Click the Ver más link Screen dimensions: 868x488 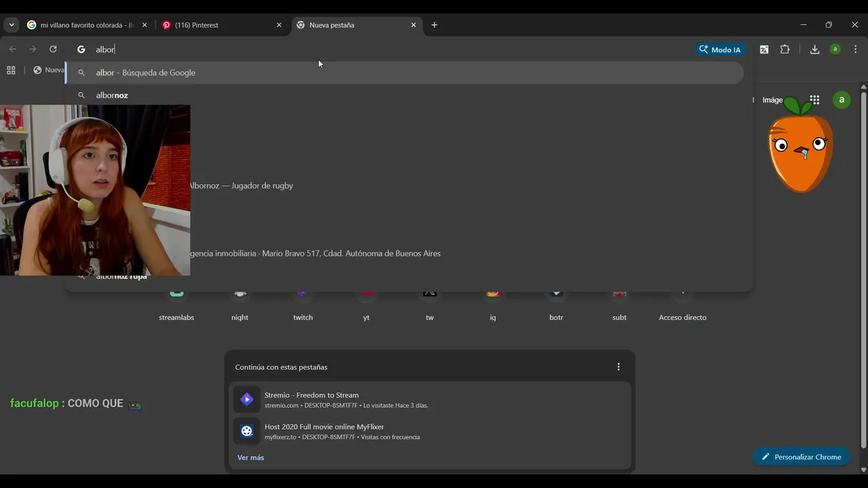pos(250,457)
